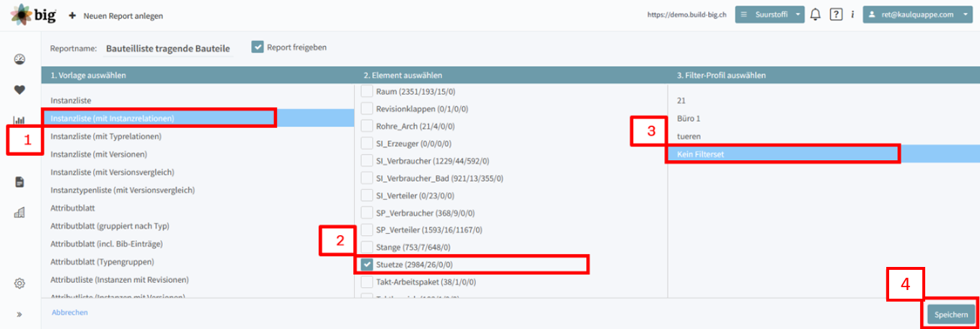Toggle SI_Verbraucher (1229/44/592/0) checkbox
The image size is (980, 329).
point(367,161)
